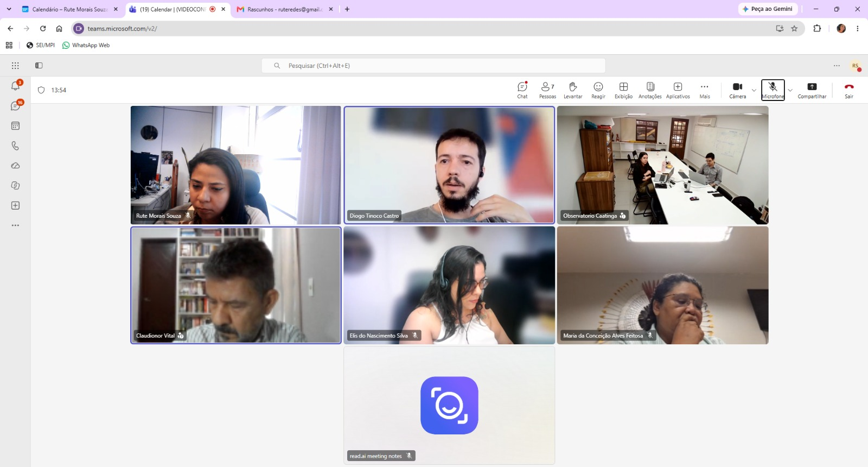The height and width of the screenshot is (467, 868).
Task: Share screen with Compartilhar
Action: 812,90
